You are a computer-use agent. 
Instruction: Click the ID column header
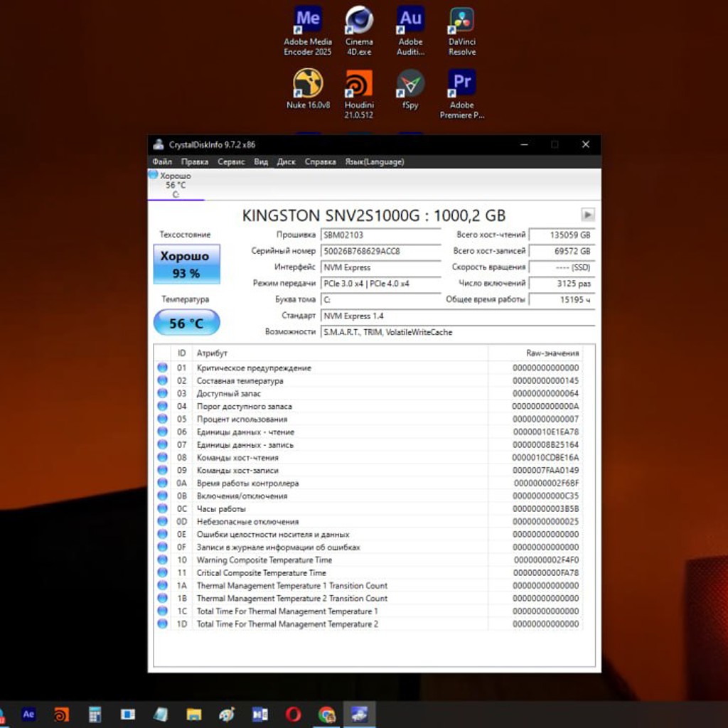click(181, 353)
